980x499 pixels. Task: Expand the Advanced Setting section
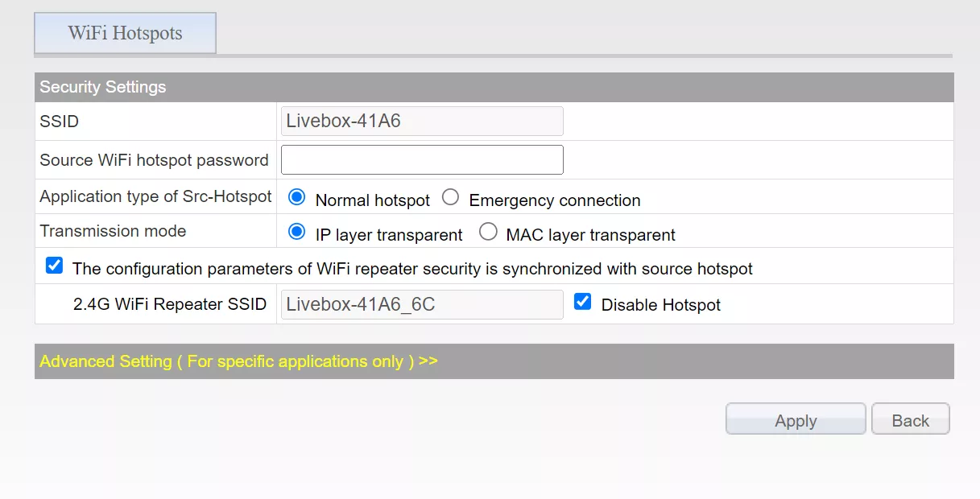coord(238,361)
